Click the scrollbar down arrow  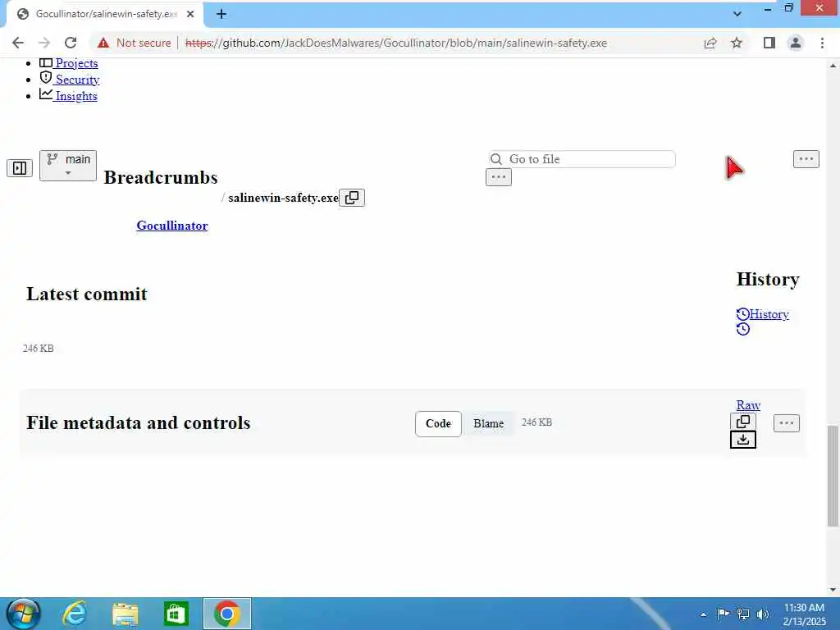pyautogui.click(x=833, y=590)
